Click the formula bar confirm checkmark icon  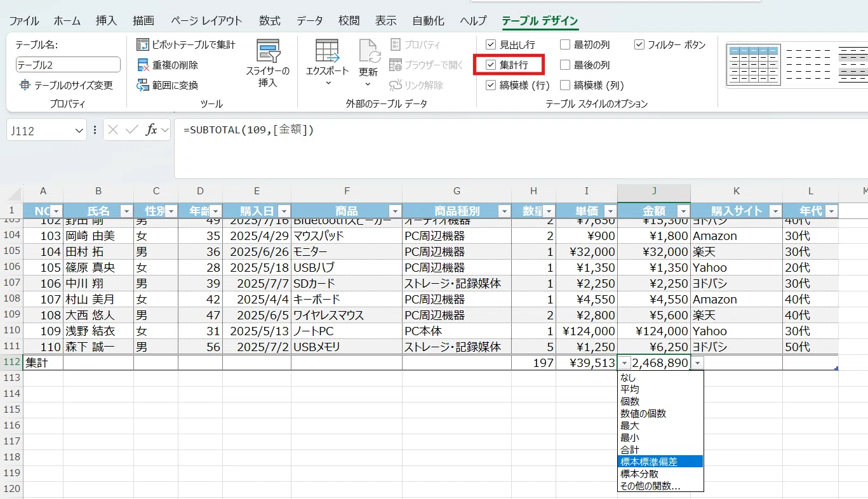pos(132,130)
